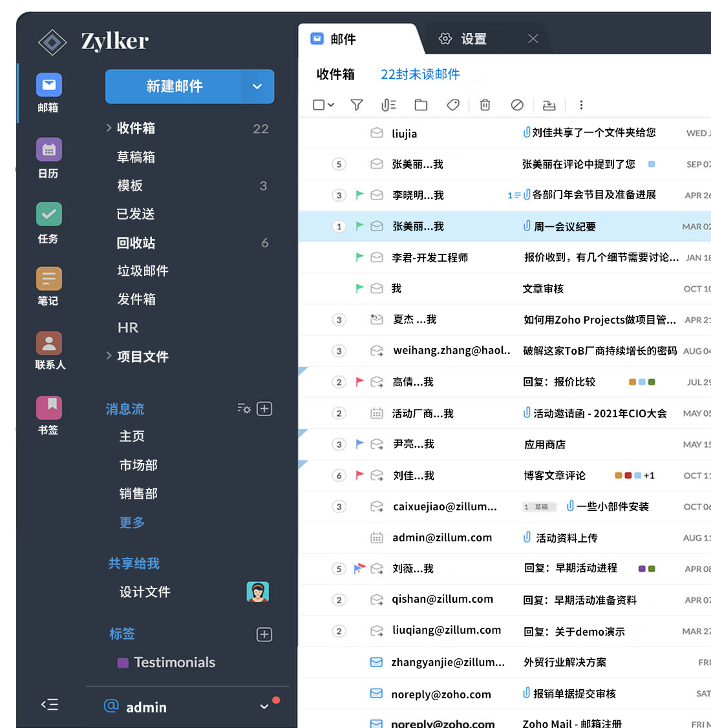This screenshot has width=711, height=728.
Task: Click color tags on 博客文章评论 row
Action: click(x=634, y=475)
